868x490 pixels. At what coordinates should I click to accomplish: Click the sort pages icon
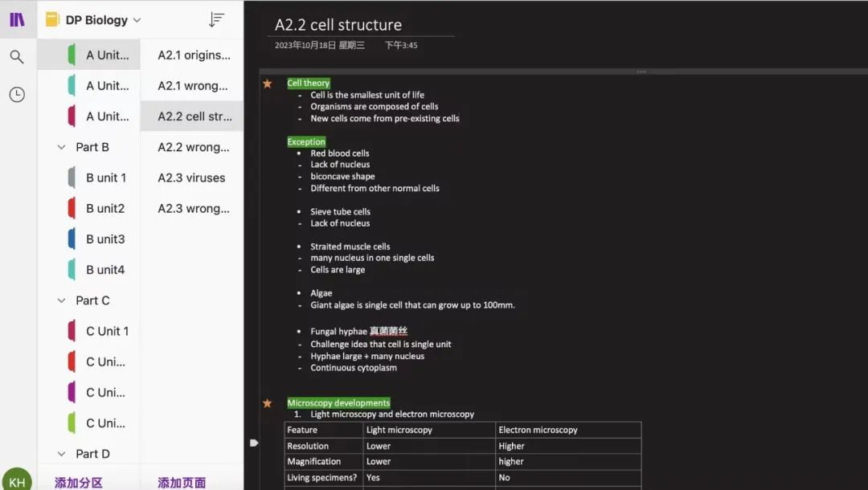pyautogui.click(x=216, y=20)
